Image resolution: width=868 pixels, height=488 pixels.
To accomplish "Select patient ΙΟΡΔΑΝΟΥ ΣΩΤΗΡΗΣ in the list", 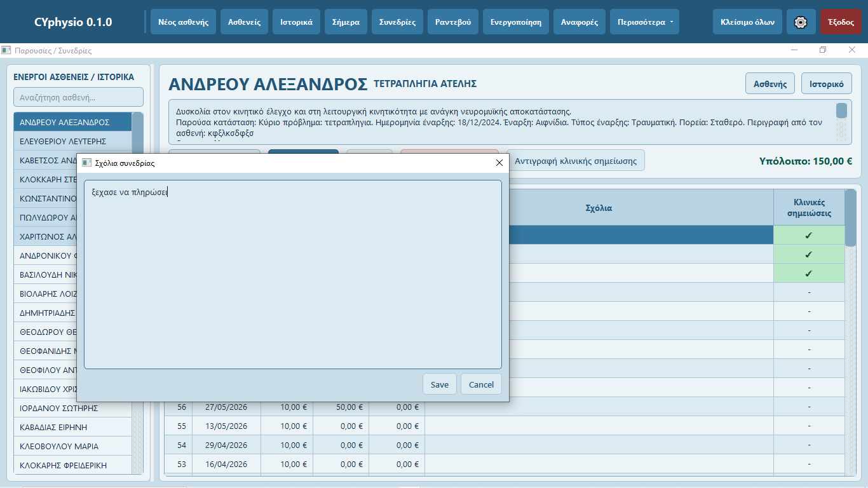I will pos(72,408).
